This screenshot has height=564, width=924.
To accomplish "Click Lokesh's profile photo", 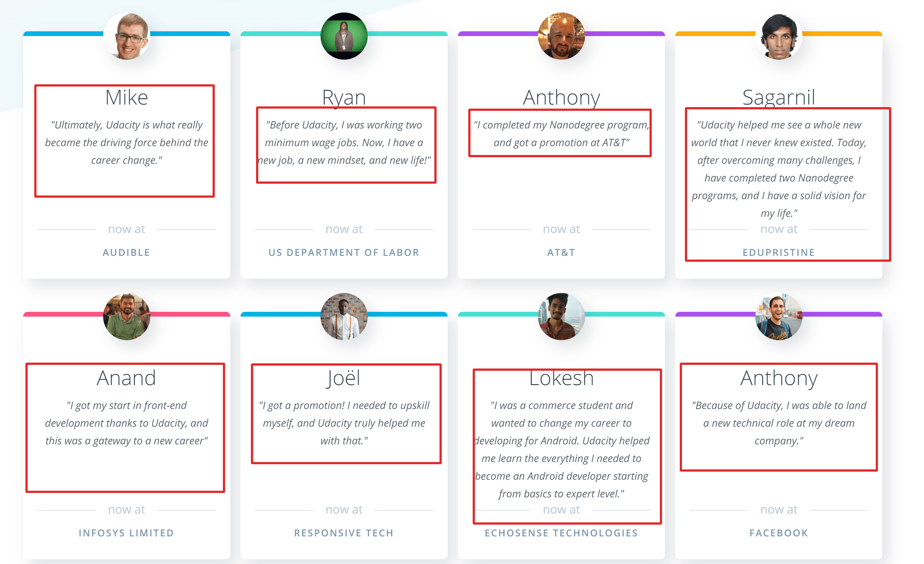I will (561, 317).
